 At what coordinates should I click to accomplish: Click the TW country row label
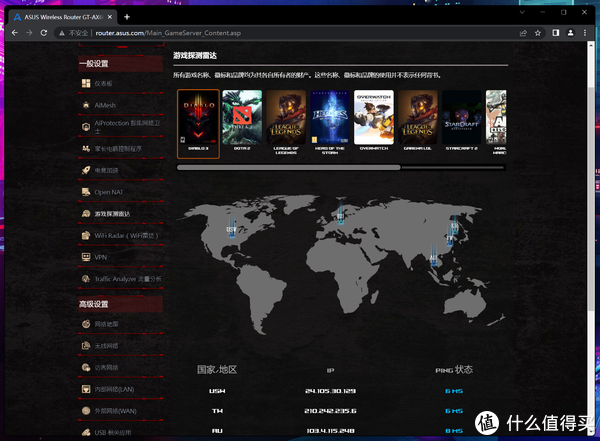[x=217, y=411]
